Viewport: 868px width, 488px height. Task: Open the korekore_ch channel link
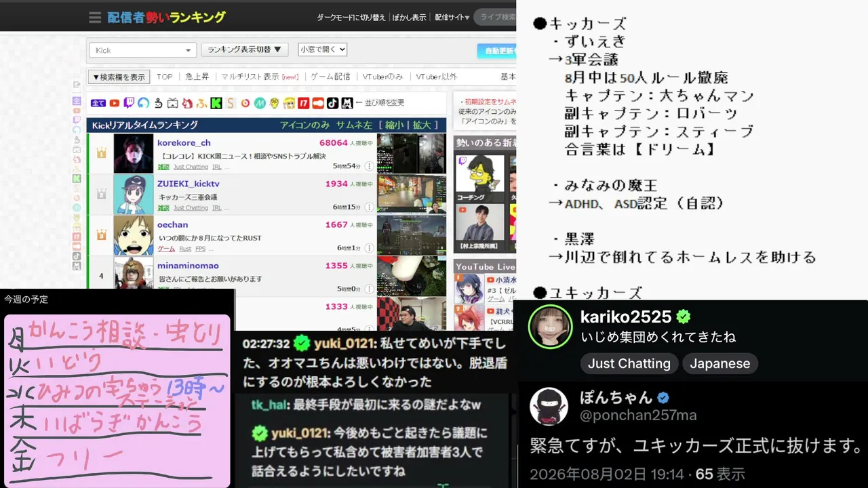click(184, 143)
